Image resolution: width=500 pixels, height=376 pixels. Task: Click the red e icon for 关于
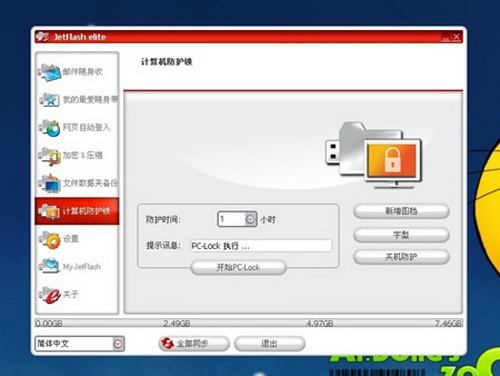tap(49, 294)
